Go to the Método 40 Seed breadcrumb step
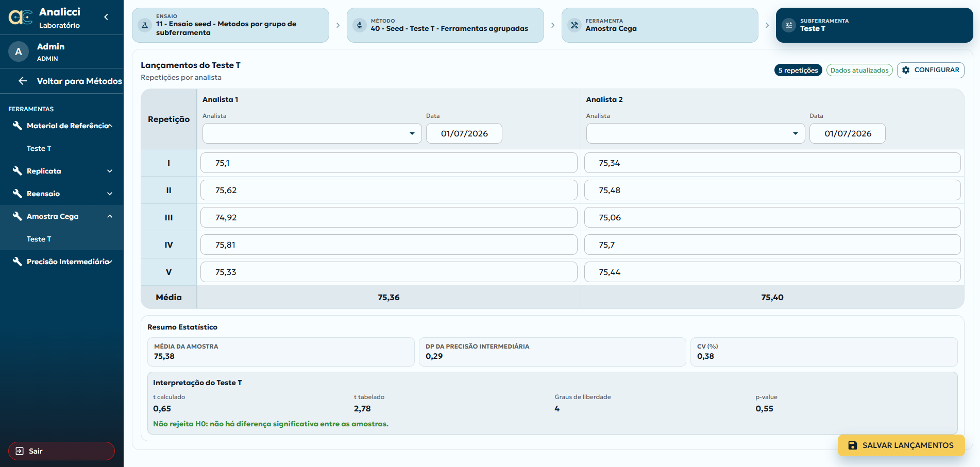This screenshot has width=980, height=467. click(445, 25)
